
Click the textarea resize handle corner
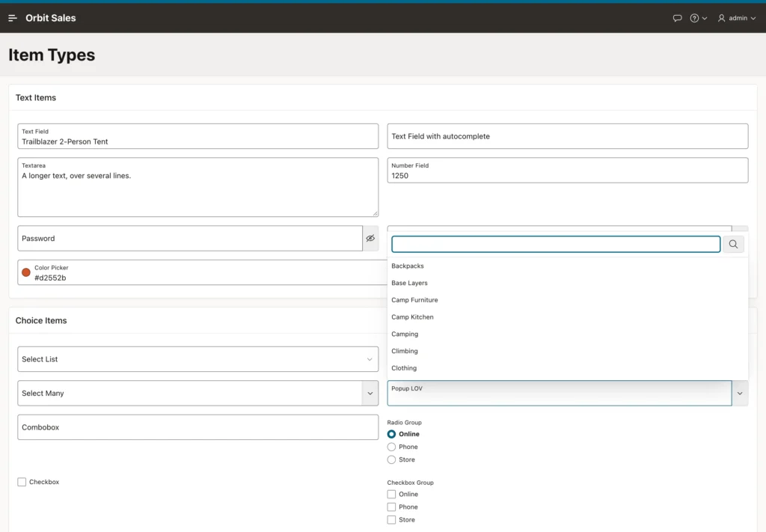click(x=375, y=213)
